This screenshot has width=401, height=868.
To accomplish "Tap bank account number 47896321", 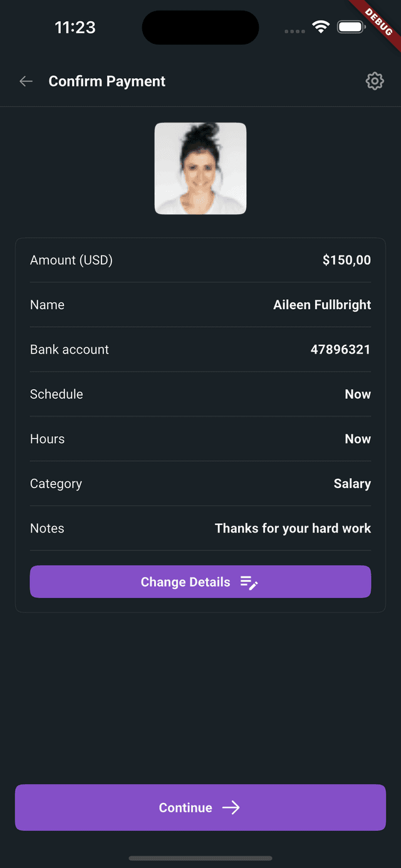I will pyautogui.click(x=340, y=350).
